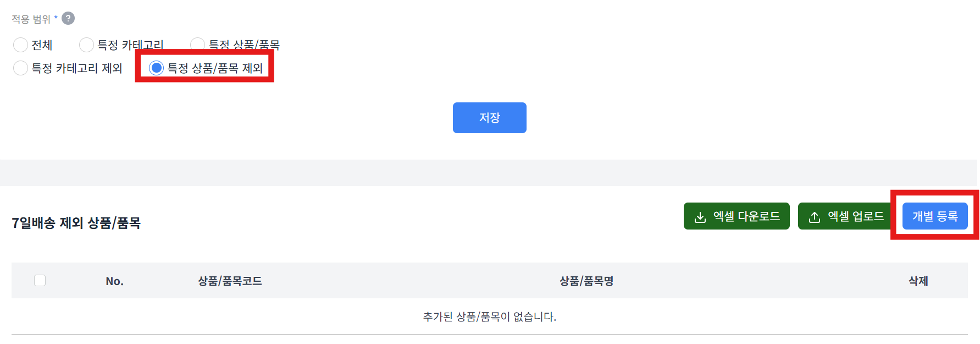This screenshot has height=344, width=980.
Task: Click the 추가된 상품/품목이 없습니다 empty row
Action: coord(490,316)
